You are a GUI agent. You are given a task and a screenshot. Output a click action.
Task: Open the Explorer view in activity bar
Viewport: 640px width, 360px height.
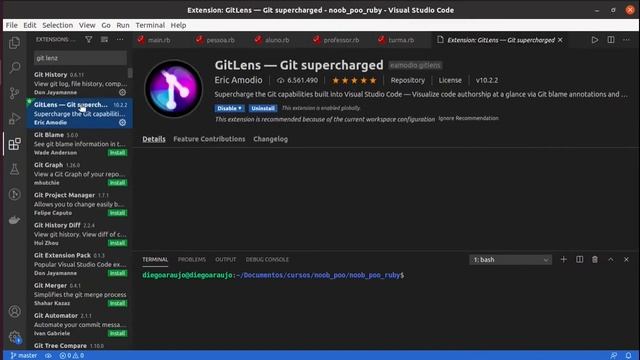[x=14, y=42]
